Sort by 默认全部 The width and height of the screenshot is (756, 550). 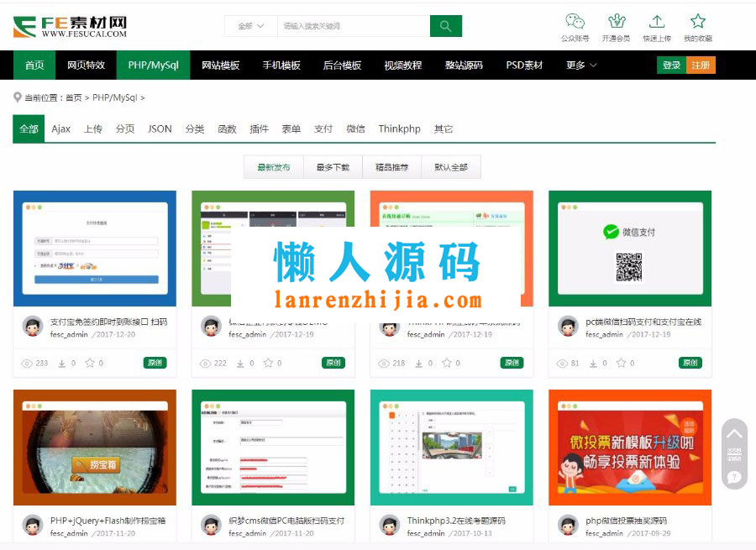pyautogui.click(x=451, y=167)
